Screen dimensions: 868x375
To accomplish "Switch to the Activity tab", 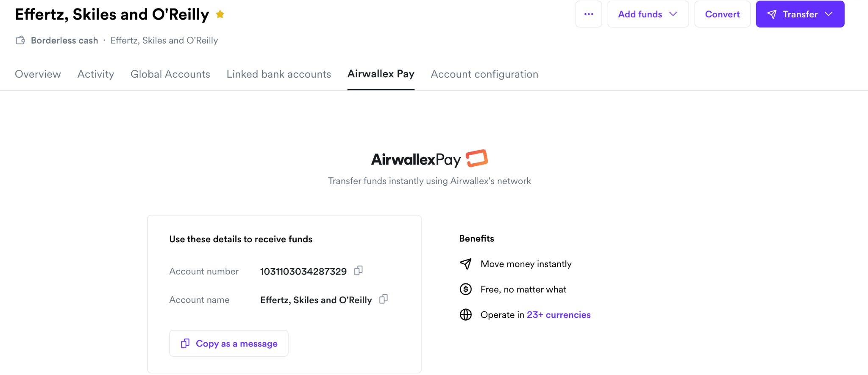I will pos(96,74).
